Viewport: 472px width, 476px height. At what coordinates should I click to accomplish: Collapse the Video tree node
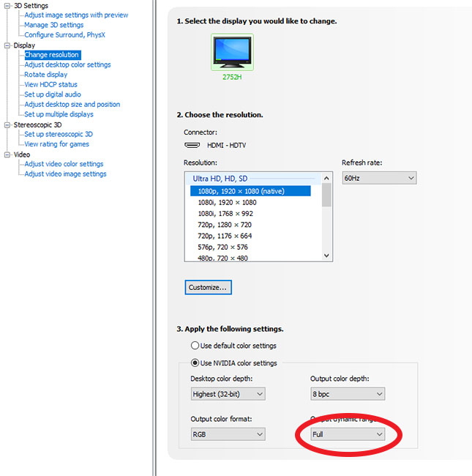point(7,155)
